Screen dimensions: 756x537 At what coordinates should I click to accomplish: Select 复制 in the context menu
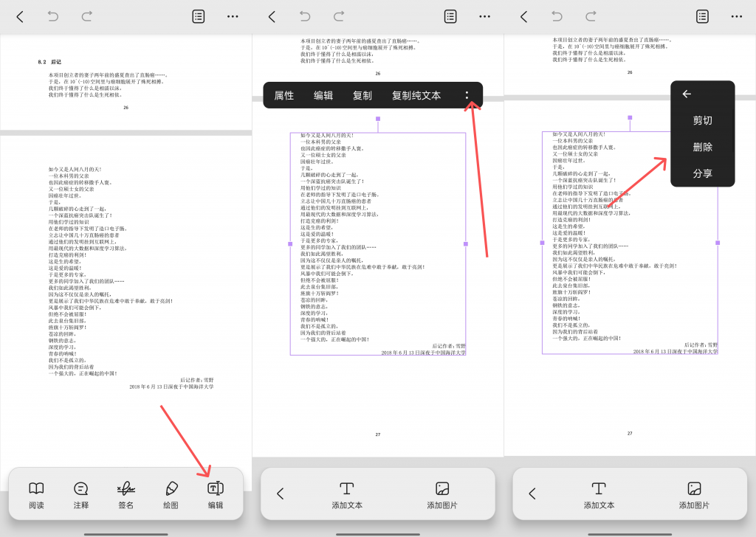(x=362, y=95)
